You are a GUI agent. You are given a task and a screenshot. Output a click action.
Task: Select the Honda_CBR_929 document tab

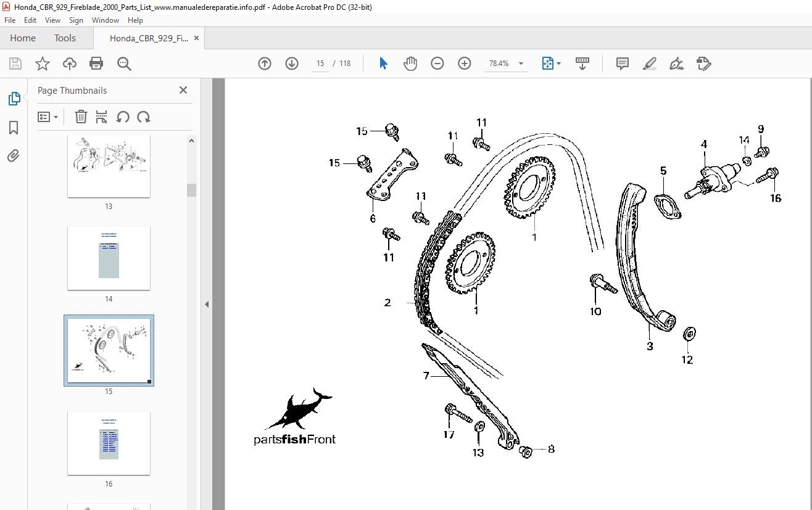pyautogui.click(x=149, y=38)
